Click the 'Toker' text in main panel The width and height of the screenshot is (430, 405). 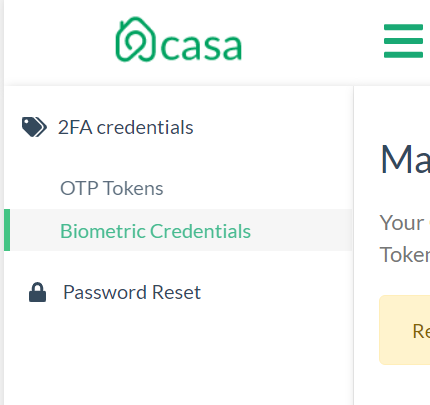tap(405, 255)
